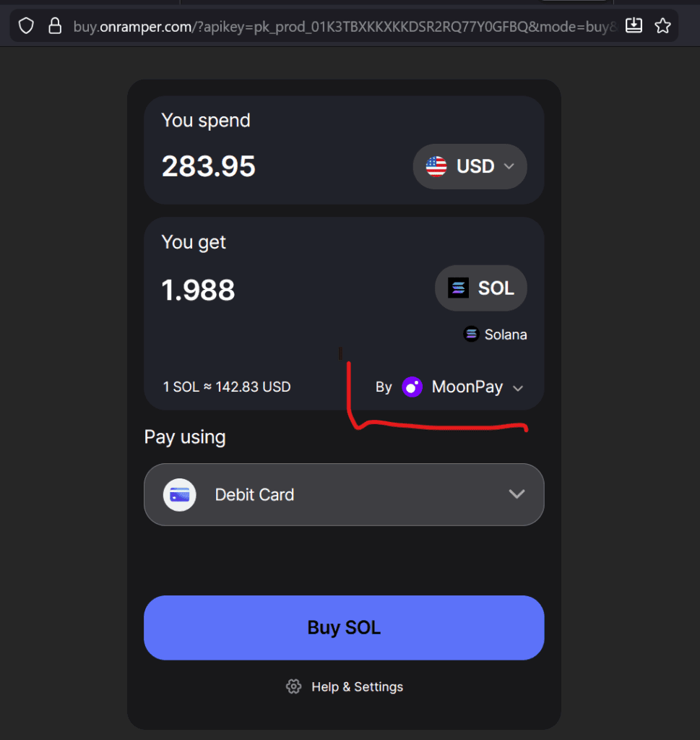
Task: Click the SOL token icon in You get
Action: 458,288
